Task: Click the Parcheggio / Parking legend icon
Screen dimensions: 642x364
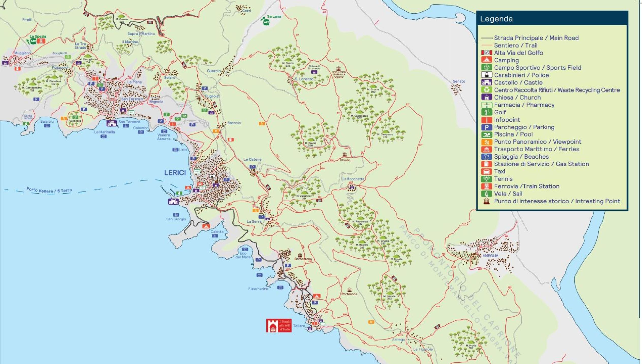Action: [487, 127]
